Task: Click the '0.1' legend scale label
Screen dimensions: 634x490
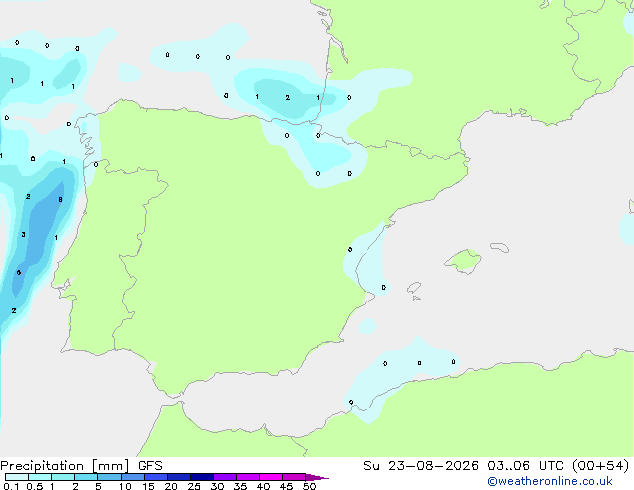Action: [x=11, y=486]
